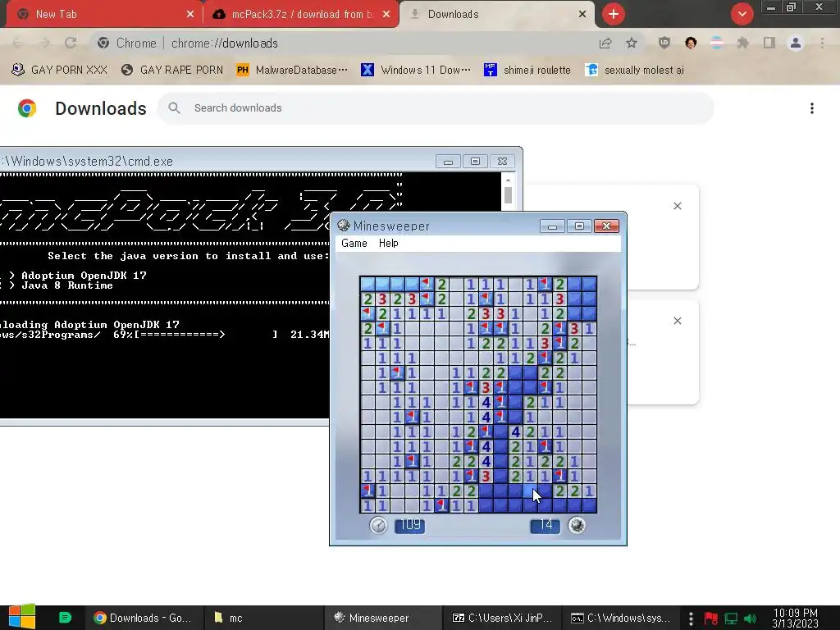Click the cmd.exe scrollbar up arrow
Viewport: 840px width, 630px height.
[508, 180]
